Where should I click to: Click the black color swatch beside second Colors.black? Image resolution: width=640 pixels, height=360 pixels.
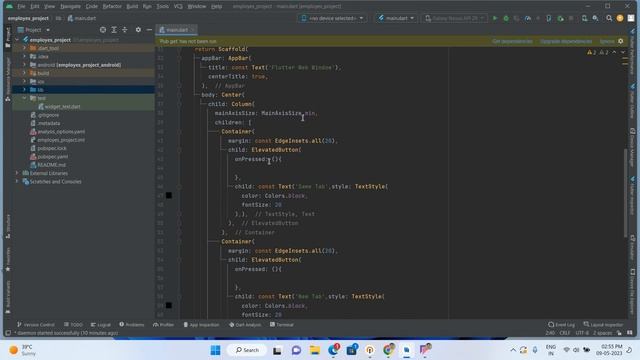[x=169, y=305]
